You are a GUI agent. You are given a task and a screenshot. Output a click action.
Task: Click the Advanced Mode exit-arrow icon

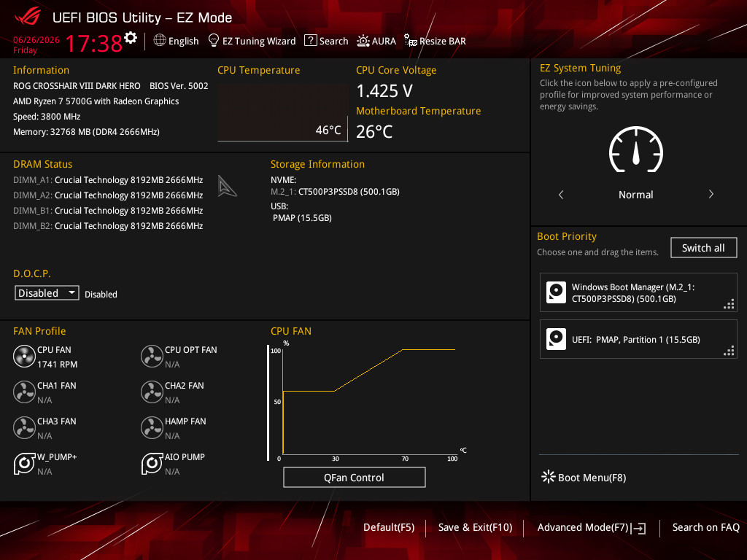pyautogui.click(x=638, y=528)
